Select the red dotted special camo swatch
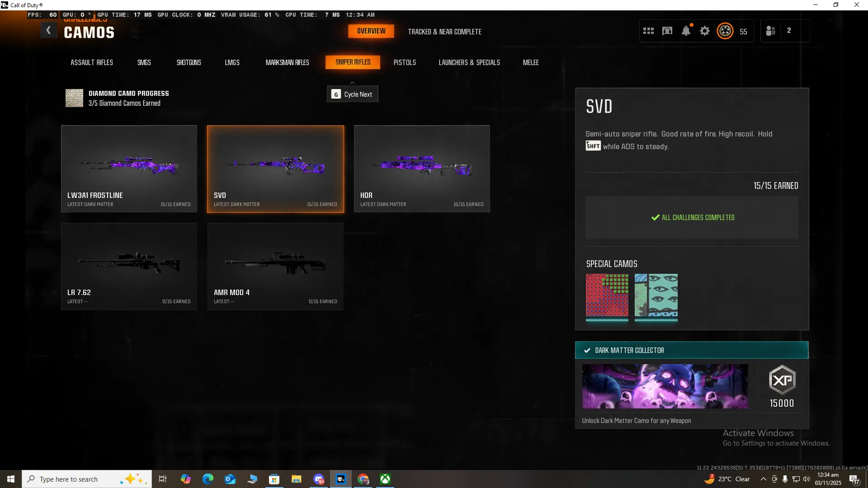Screen dimensions: 868x488 (x=607, y=296)
